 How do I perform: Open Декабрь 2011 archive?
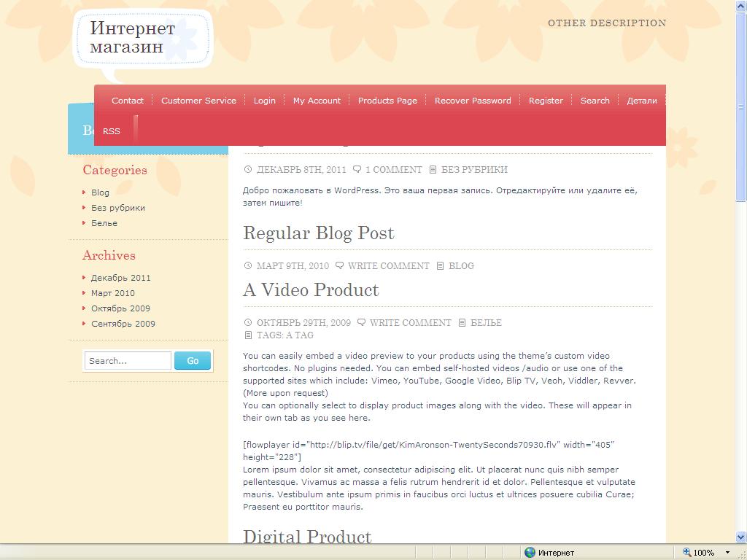[120, 278]
